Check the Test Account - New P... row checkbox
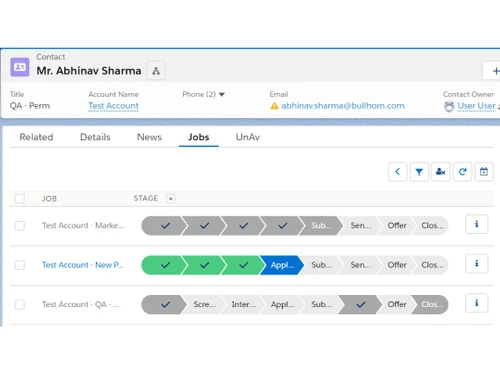Image resolution: width=500 pixels, height=375 pixels. click(x=20, y=265)
